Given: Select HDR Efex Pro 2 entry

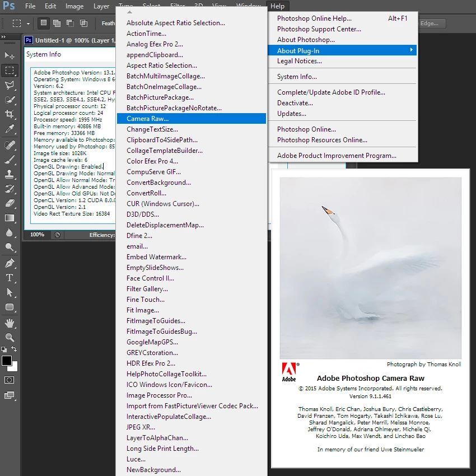Looking at the screenshot, I should pyautogui.click(x=192, y=363).
